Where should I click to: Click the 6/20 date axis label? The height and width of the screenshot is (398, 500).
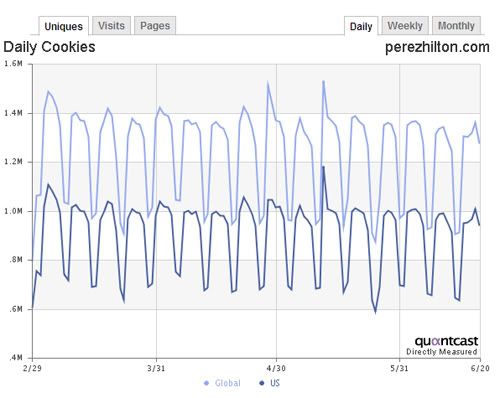coord(479,368)
